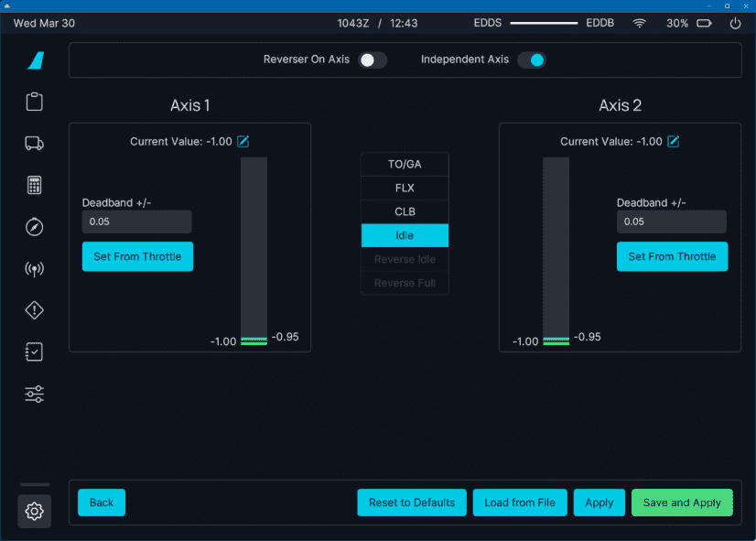Click Reset to Defaults button
Image resolution: width=756 pixels, height=541 pixels.
411,503
